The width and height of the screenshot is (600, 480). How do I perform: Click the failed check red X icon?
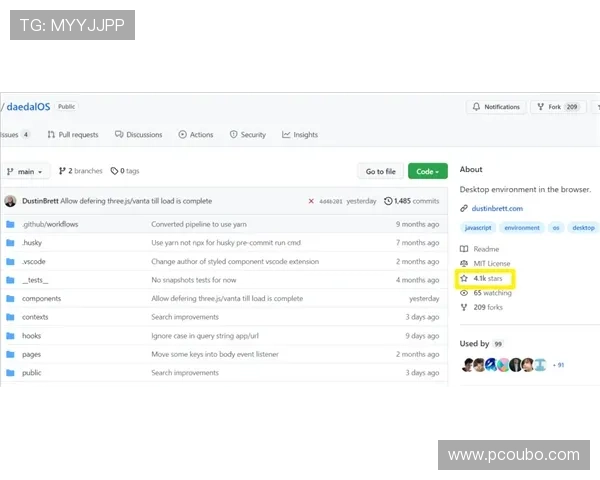tap(311, 201)
